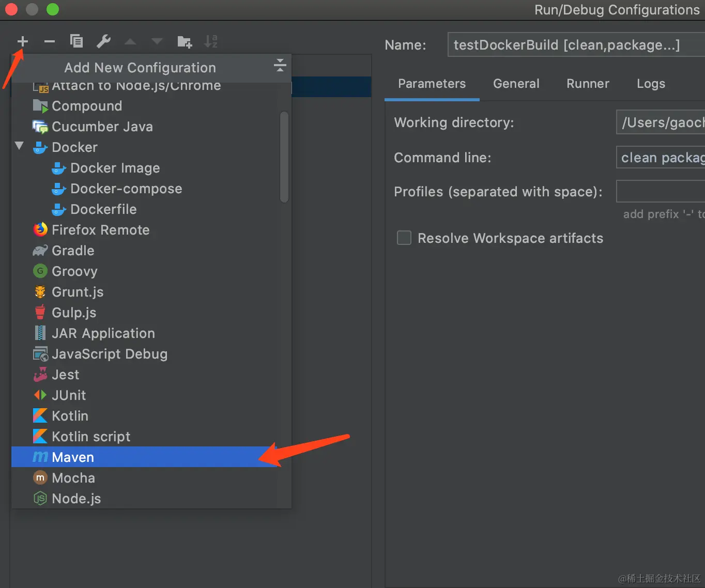Collapse the Docker tree node arrow
Screen dimensions: 705x588
(20, 146)
